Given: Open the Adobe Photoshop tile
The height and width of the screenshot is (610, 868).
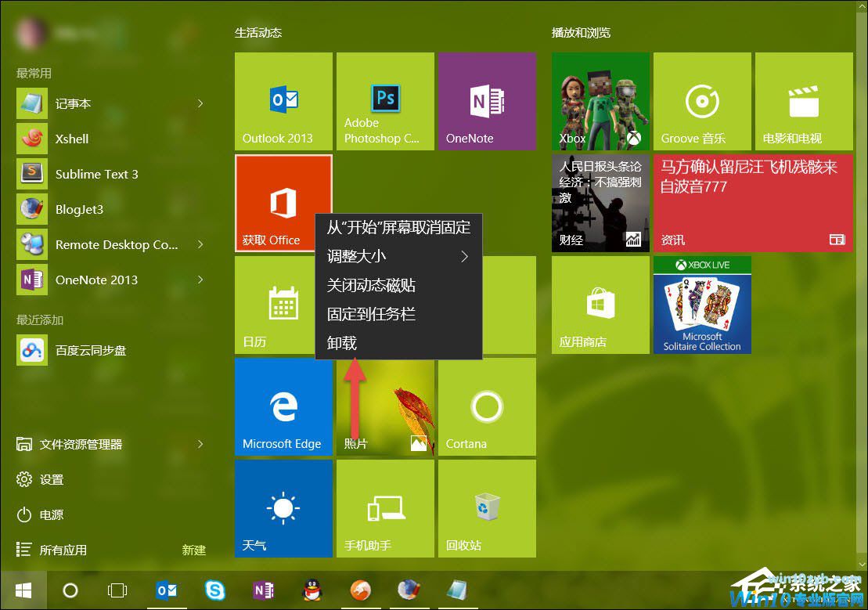Looking at the screenshot, I should tap(384, 100).
